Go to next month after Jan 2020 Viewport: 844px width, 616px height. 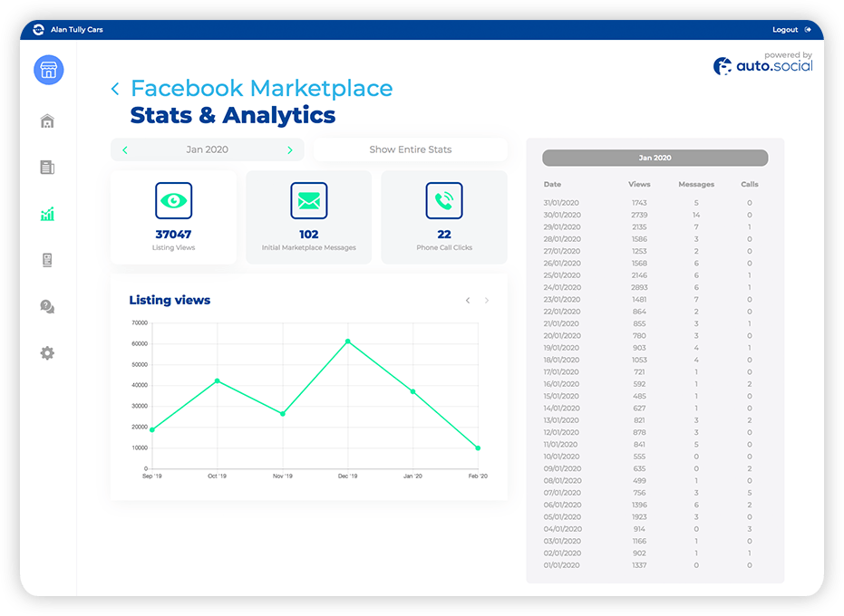[290, 150]
